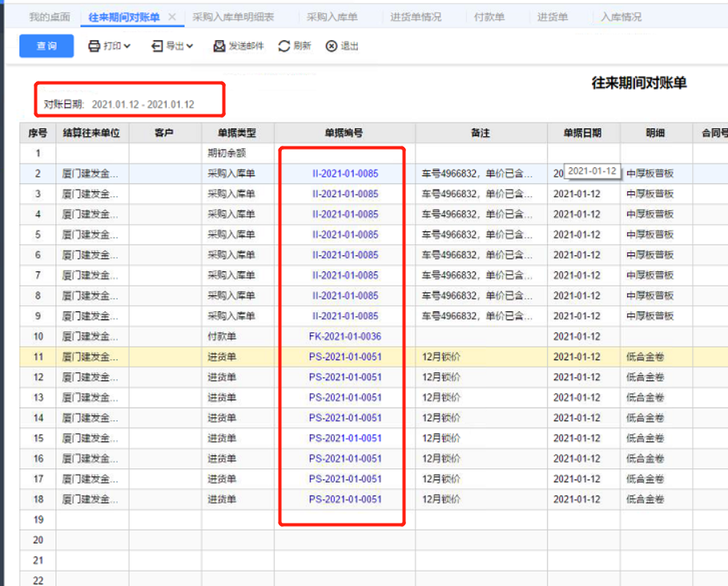Image resolution: width=728 pixels, height=586 pixels.
Task: Open the 采购入库单明细表 tab
Action: 233,17
